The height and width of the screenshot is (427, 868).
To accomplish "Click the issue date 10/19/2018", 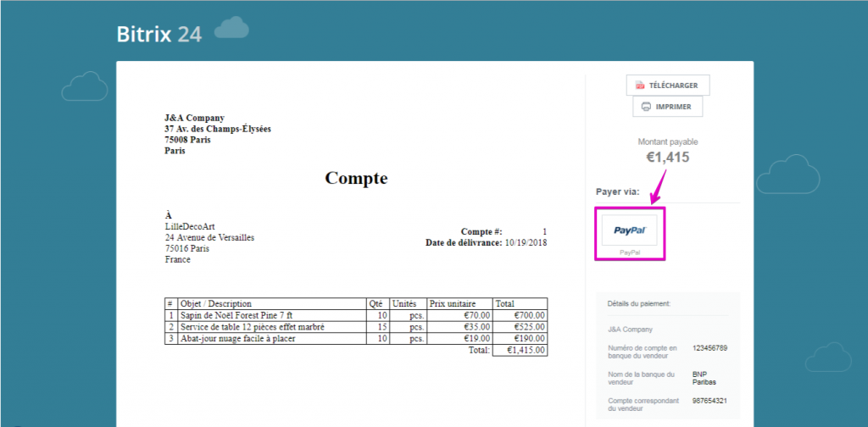I will pyautogui.click(x=526, y=242).
